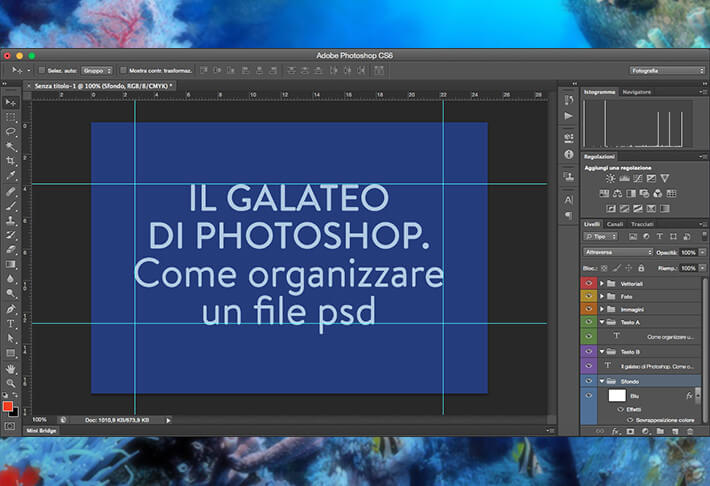This screenshot has height=486, width=710.
Task: Add a Color Balance adjustment
Action: click(617, 194)
